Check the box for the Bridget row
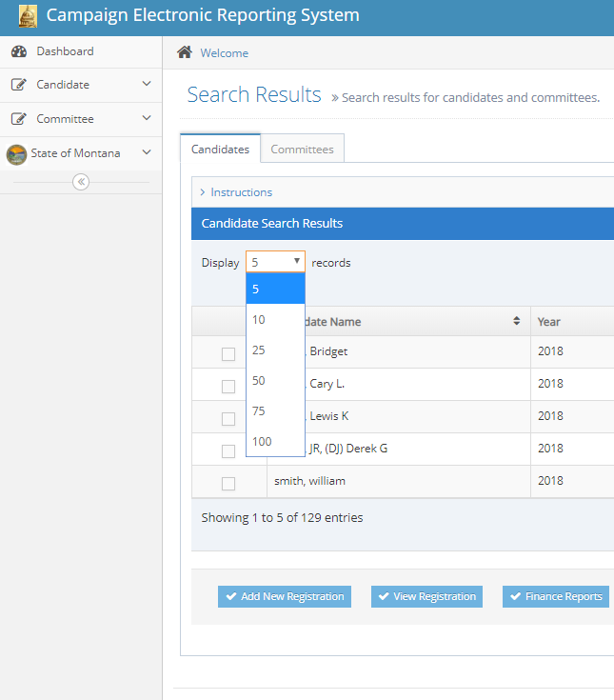Screen dimensions: 614x700 pyautogui.click(x=228, y=354)
